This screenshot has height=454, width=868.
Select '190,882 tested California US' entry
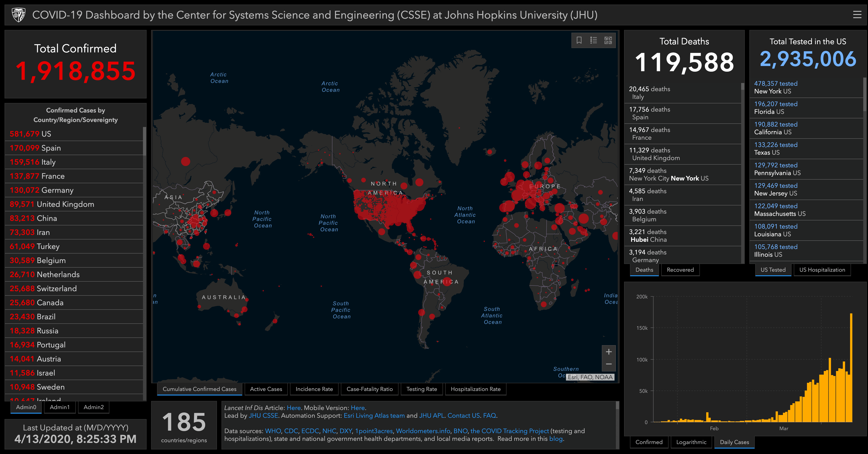pyautogui.click(x=806, y=128)
